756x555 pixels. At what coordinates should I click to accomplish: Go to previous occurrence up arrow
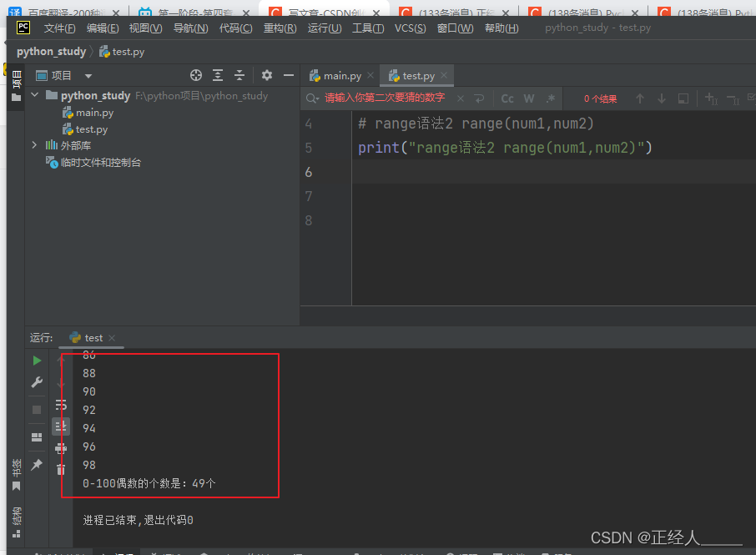pyautogui.click(x=640, y=98)
